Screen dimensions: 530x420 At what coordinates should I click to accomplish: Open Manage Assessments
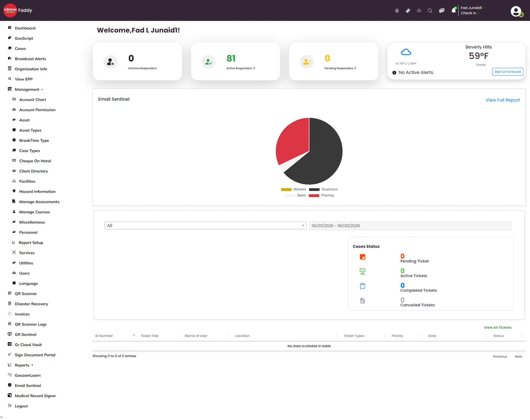39,202
